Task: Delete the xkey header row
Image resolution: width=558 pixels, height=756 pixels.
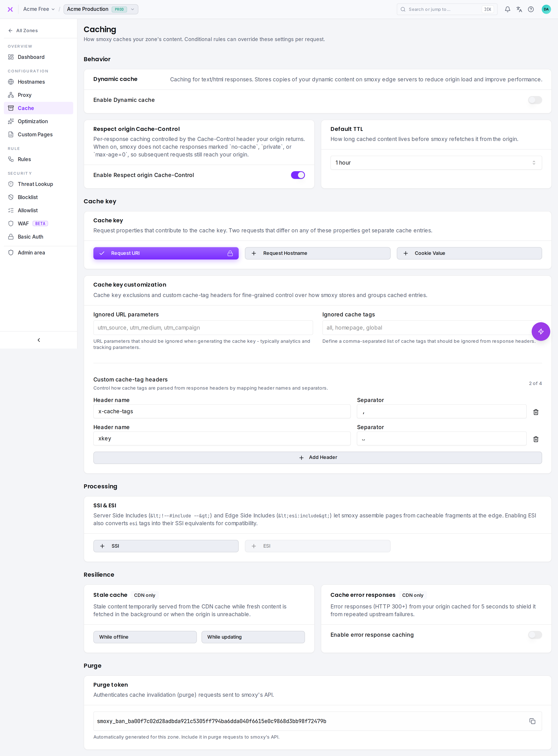Action: [x=536, y=439]
